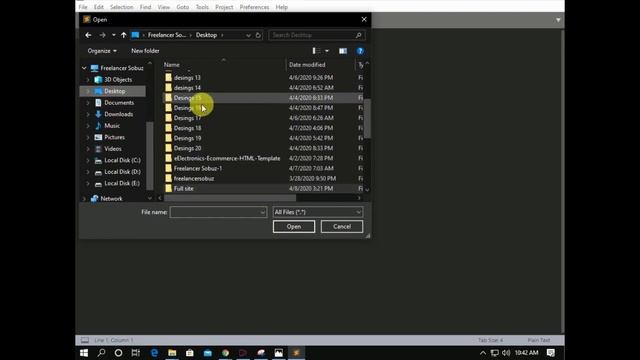Expand the Videos tree node

[88, 149]
